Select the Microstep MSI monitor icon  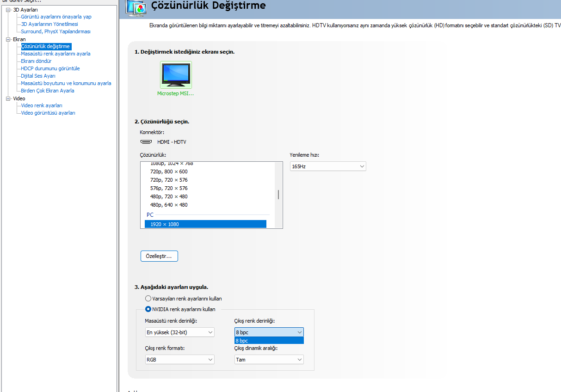pyautogui.click(x=176, y=75)
